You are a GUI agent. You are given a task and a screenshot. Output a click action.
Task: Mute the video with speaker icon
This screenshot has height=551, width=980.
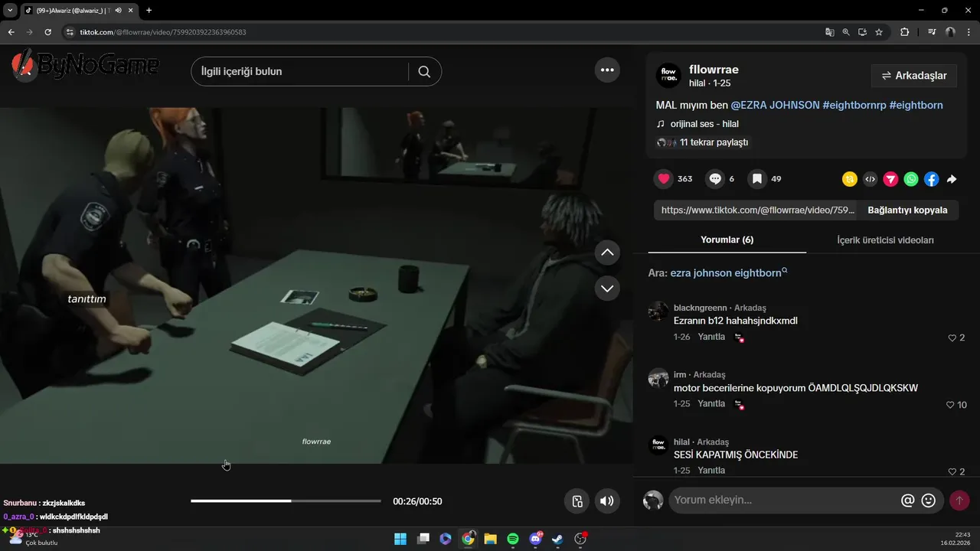click(x=606, y=501)
